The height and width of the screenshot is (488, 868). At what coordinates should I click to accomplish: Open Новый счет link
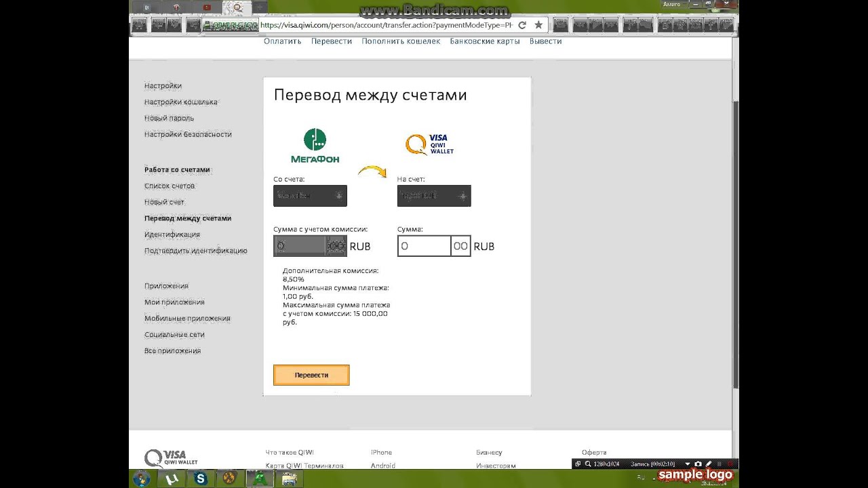[x=164, y=203]
